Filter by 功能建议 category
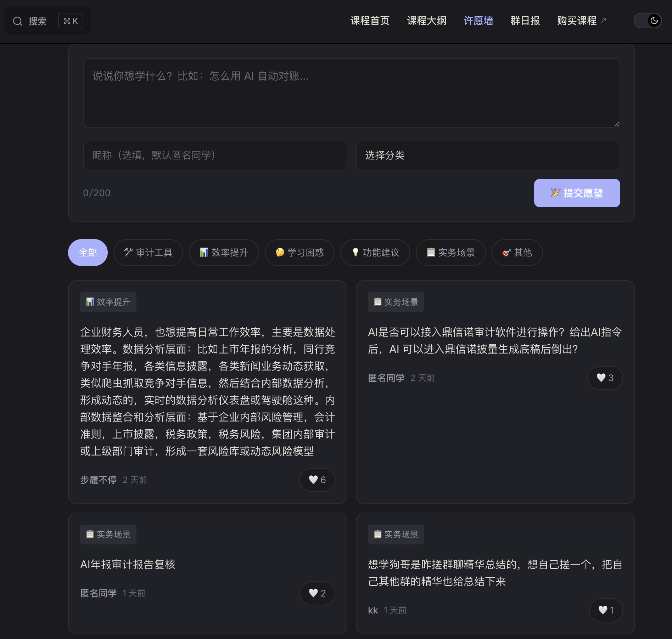This screenshot has width=672, height=639. (375, 253)
